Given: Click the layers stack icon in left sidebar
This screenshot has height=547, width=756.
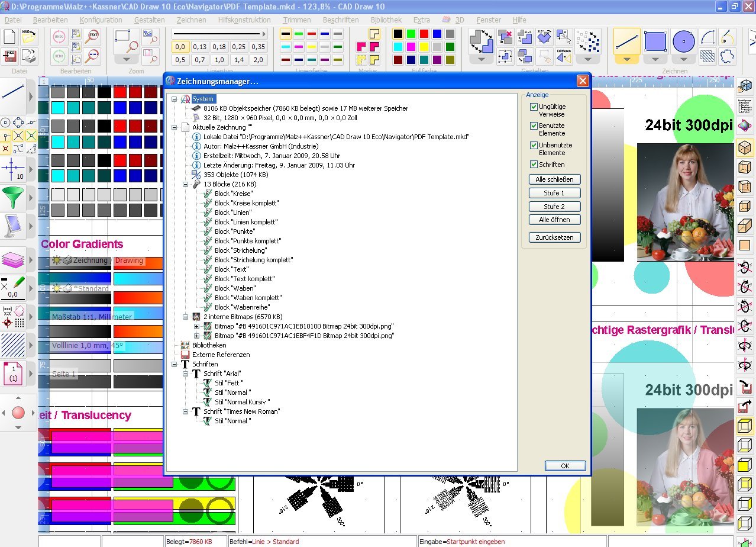Looking at the screenshot, I should pos(13,259).
